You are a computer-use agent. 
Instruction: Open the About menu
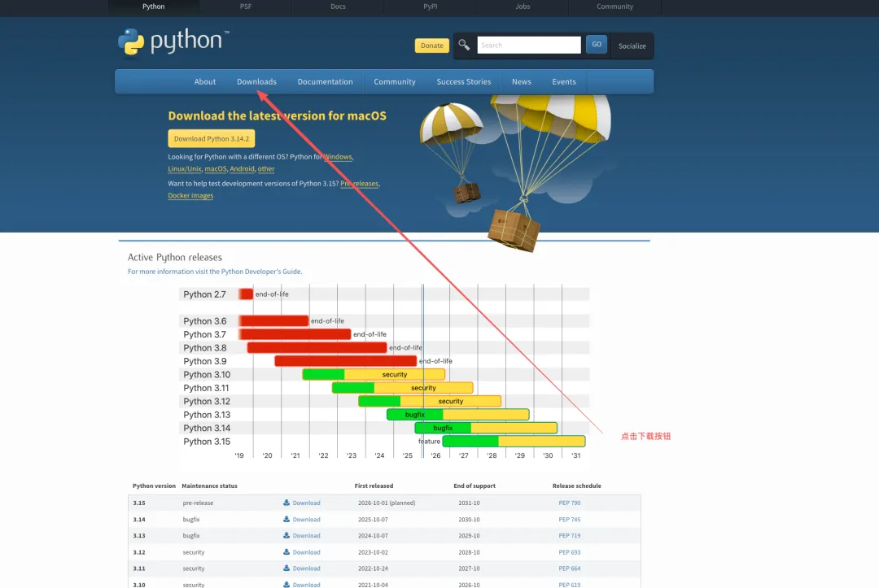(x=205, y=82)
